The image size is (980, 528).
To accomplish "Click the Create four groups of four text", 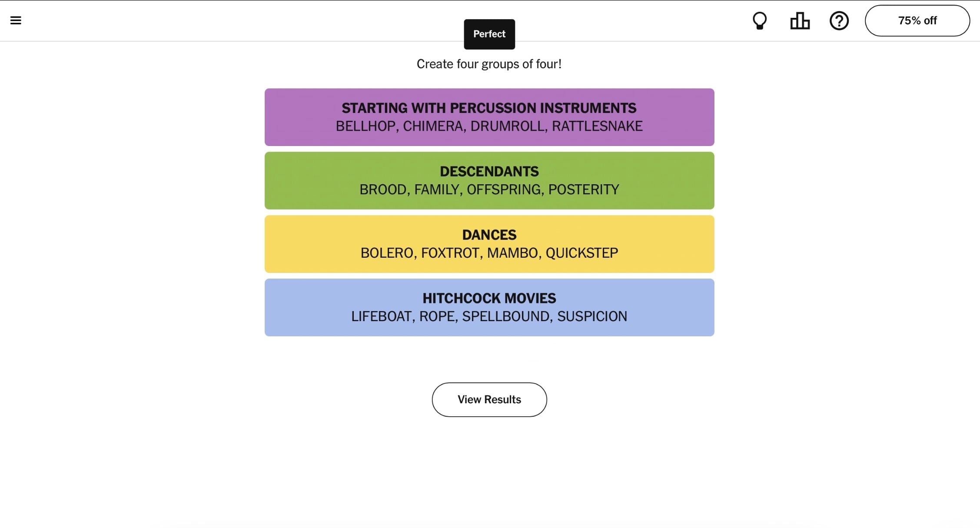I will [489, 64].
